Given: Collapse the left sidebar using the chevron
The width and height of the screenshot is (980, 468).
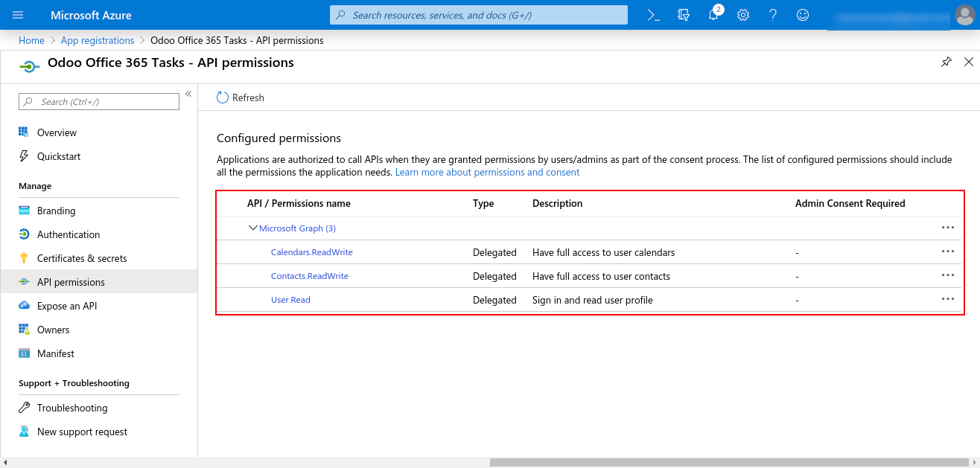Looking at the screenshot, I should [x=188, y=94].
